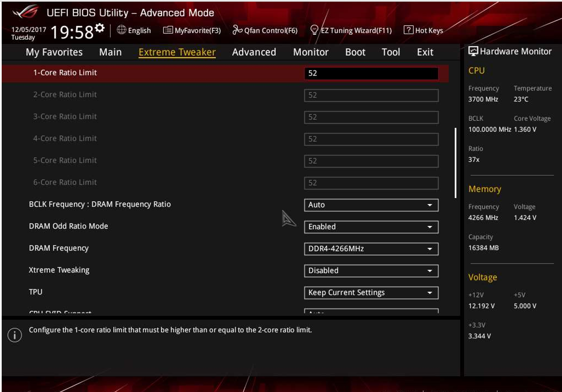Click the Hardware Monitor screen icon

click(x=473, y=51)
